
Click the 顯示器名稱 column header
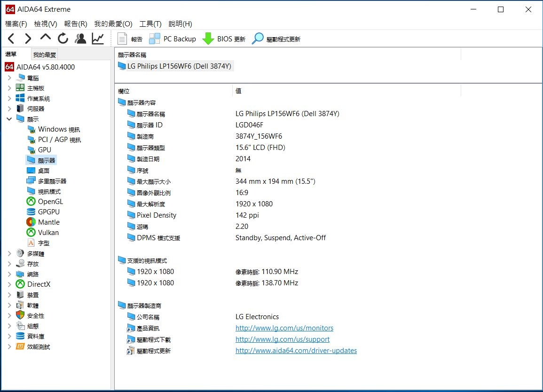(287, 55)
